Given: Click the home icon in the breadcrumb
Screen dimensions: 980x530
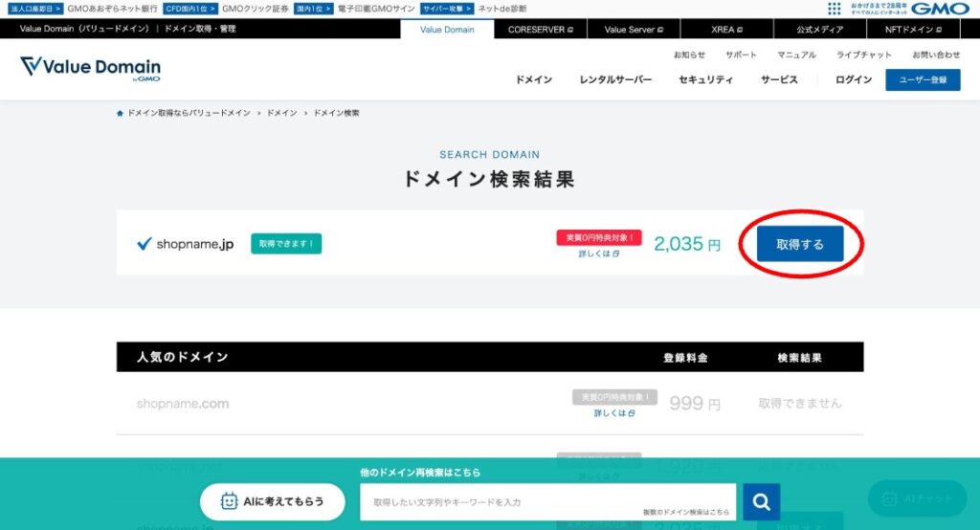Looking at the screenshot, I should [x=120, y=113].
